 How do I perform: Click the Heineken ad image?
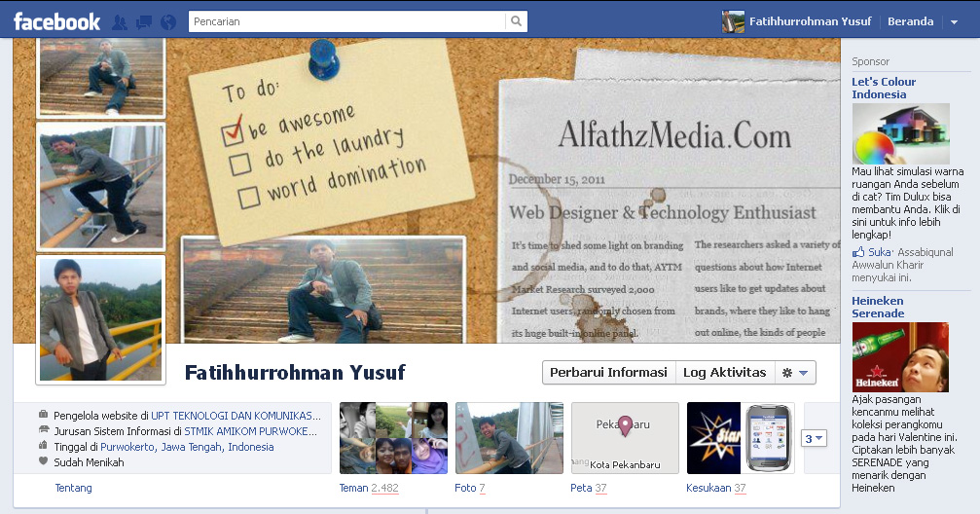(x=900, y=357)
